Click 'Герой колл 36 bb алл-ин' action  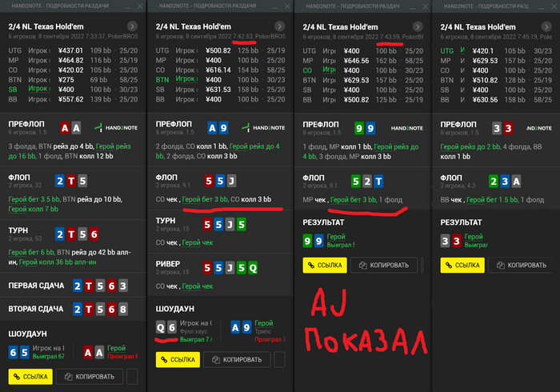pyautogui.click(x=58, y=262)
